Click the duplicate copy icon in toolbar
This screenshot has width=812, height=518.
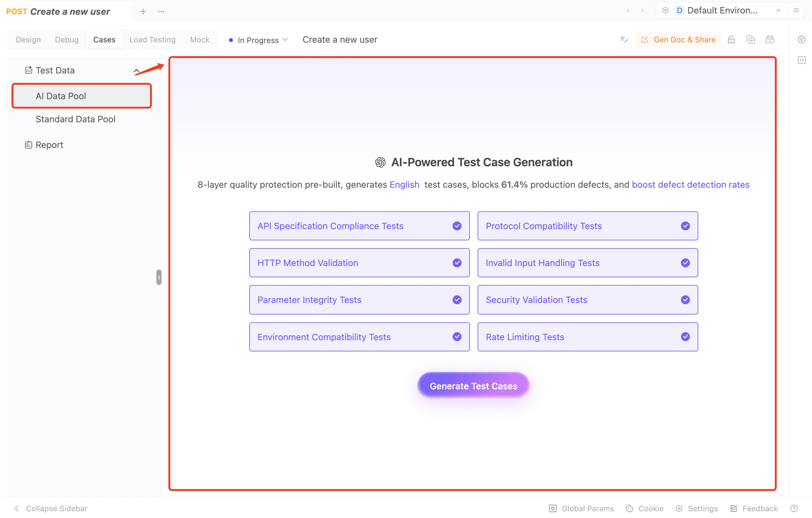tap(750, 40)
